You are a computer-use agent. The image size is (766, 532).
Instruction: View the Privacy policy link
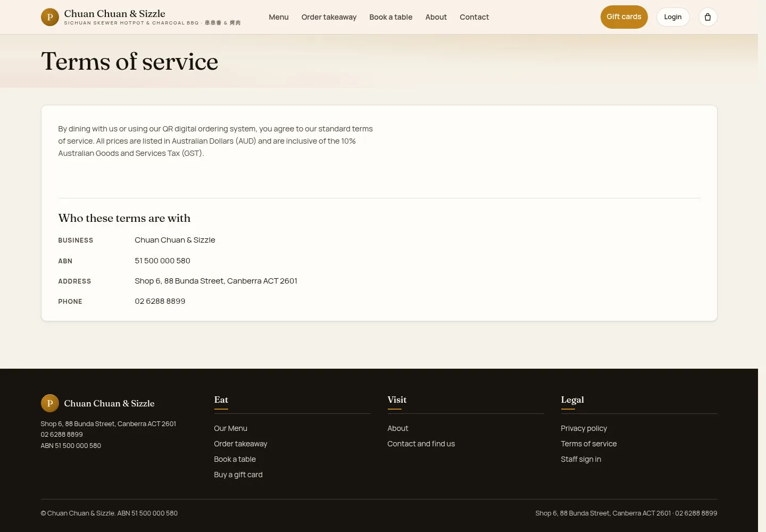(x=584, y=428)
